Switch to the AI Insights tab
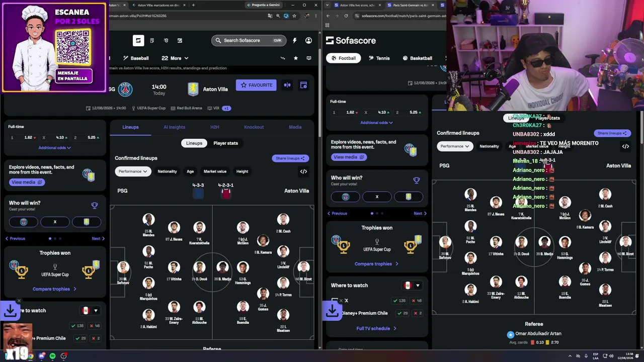 coord(174,127)
